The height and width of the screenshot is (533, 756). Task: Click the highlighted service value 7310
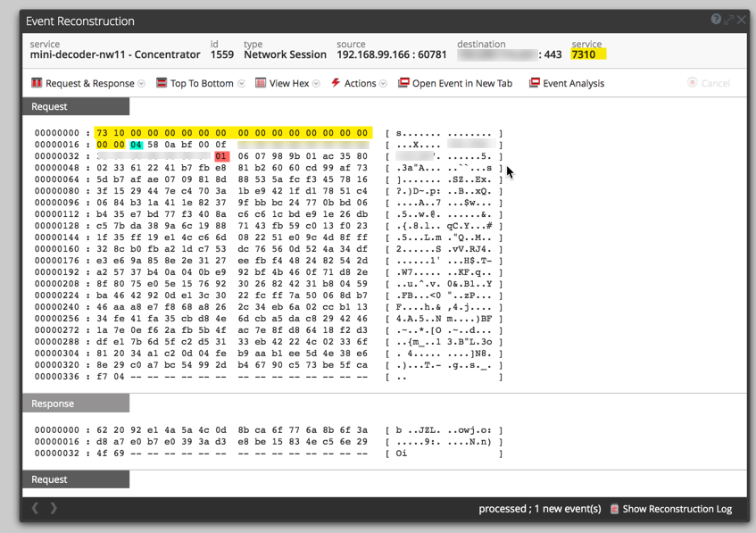tap(584, 54)
